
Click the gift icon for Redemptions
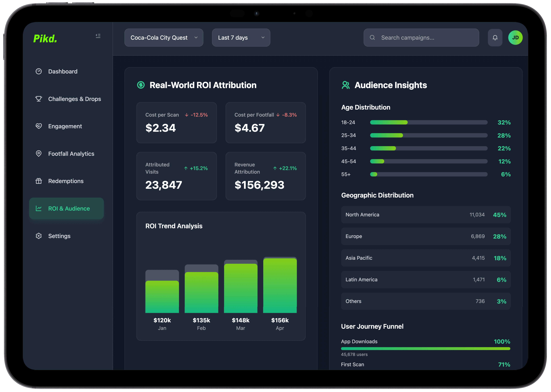[39, 181]
